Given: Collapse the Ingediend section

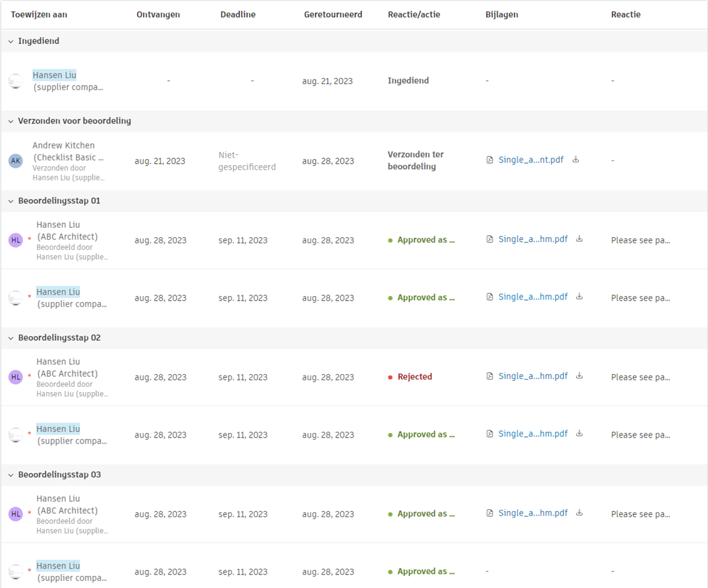Looking at the screenshot, I should tap(11, 41).
